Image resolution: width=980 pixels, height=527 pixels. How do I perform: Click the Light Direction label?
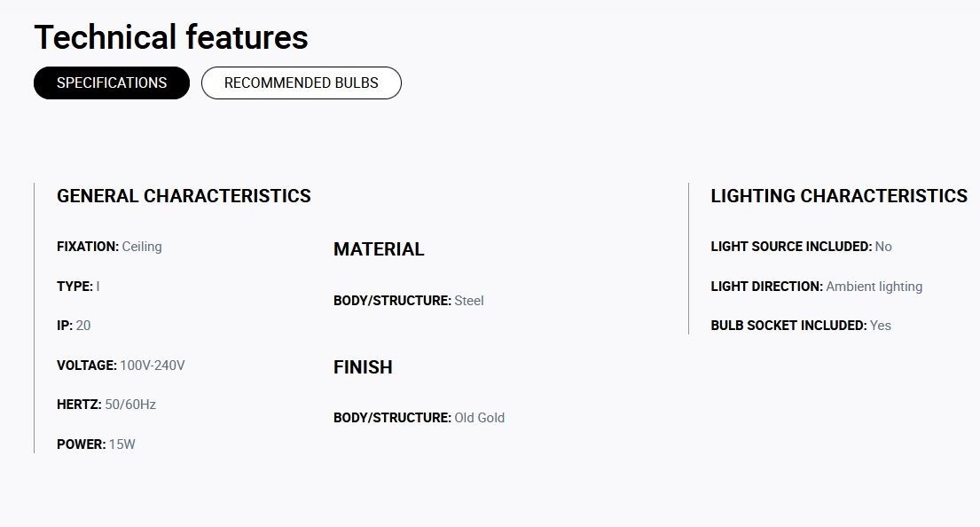click(x=767, y=287)
